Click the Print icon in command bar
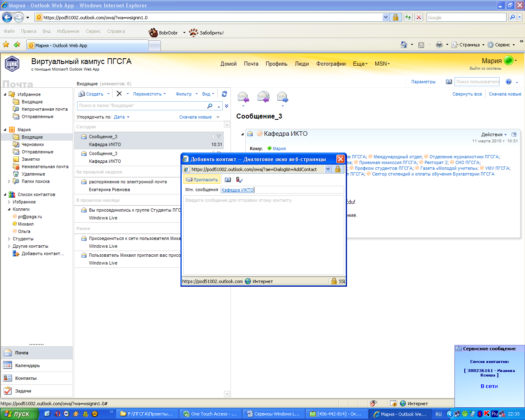Viewport: 525px width, 420px height. (x=439, y=45)
